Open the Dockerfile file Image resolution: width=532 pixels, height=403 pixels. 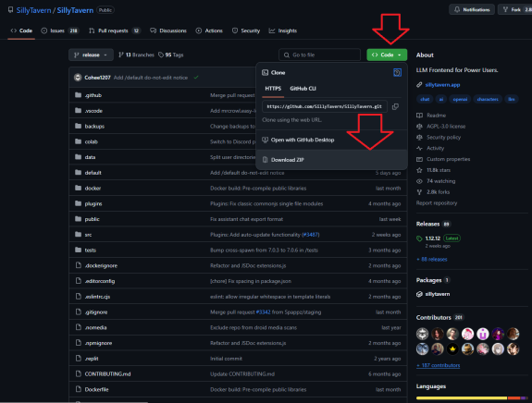[x=96, y=390]
